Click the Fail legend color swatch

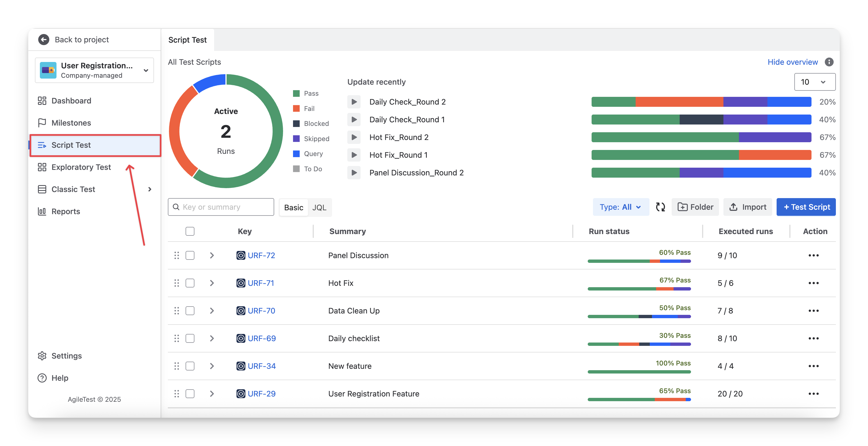pos(296,108)
